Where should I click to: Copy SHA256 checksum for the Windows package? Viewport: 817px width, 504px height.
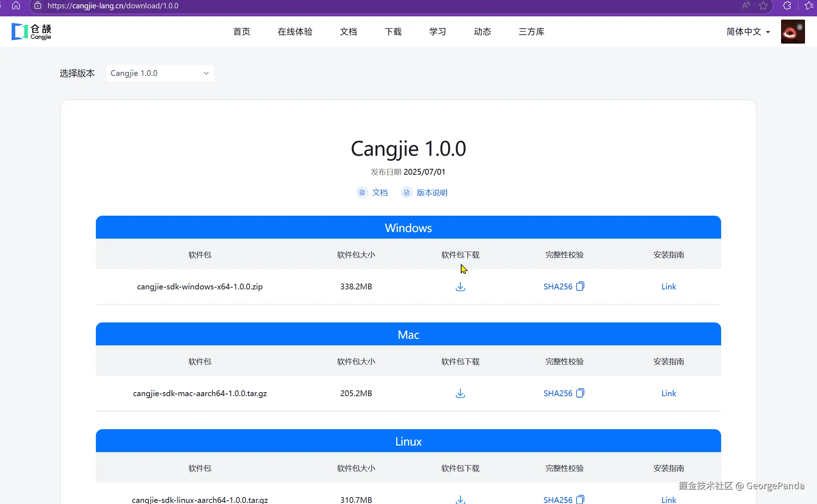(580, 286)
